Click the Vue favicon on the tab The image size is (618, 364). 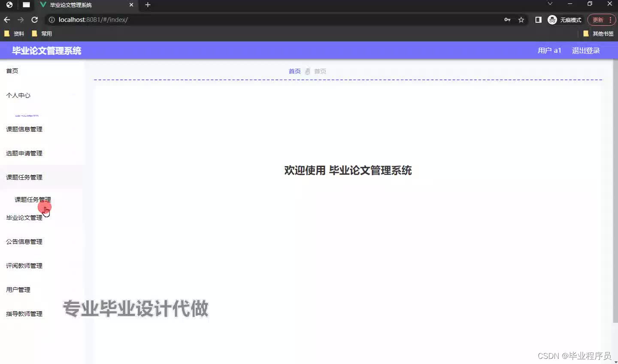pyautogui.click(x=43, y=5)
